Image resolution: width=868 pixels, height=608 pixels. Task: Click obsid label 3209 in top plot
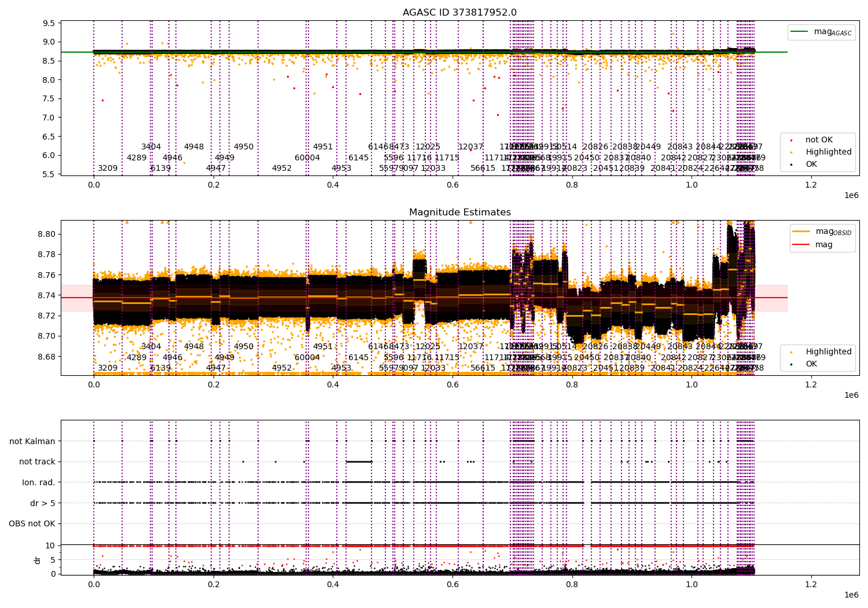coord(108,169)
